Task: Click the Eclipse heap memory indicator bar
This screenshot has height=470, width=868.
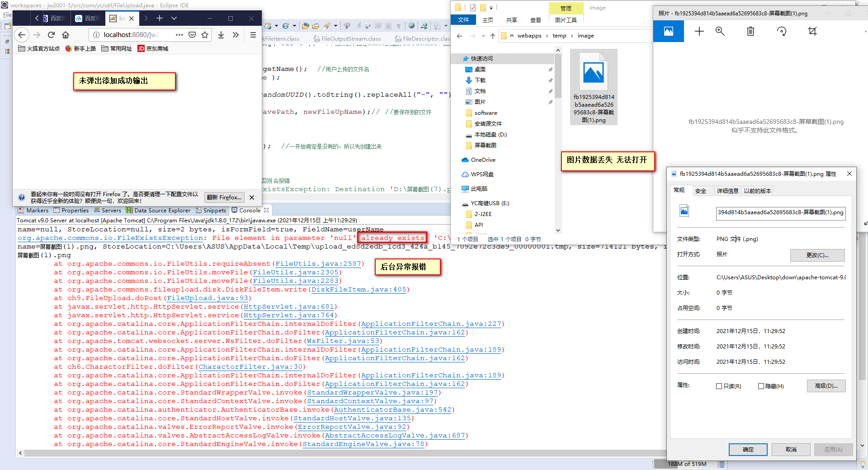Action: 685,464
